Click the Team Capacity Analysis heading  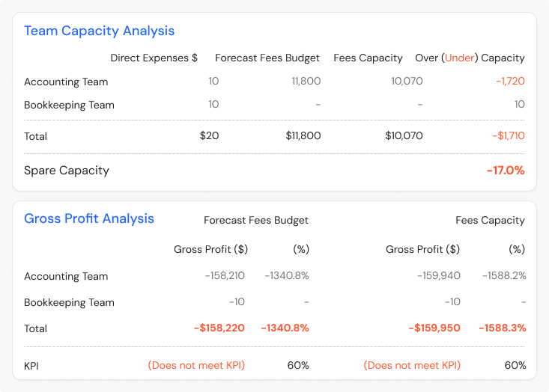click(x=99, y=31)
